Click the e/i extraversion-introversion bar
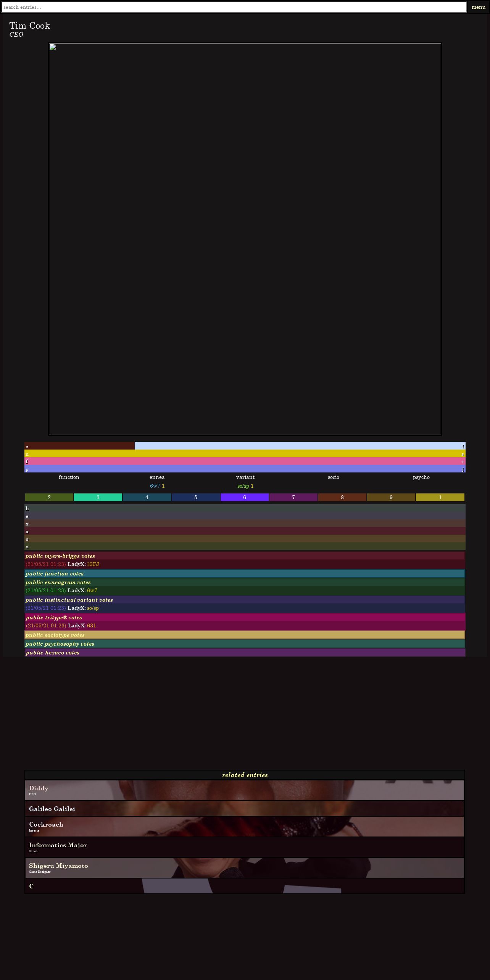490x980 pixels. tap(245, 446)
